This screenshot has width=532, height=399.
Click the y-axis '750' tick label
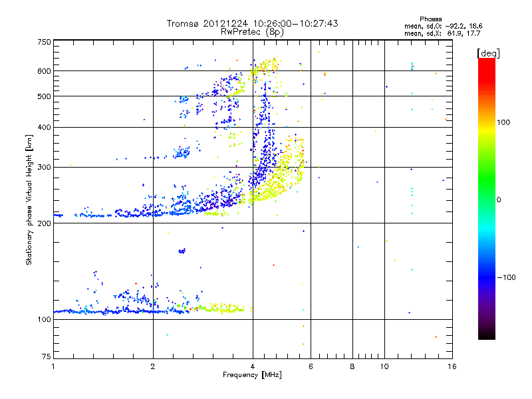[x=44, y=42]
